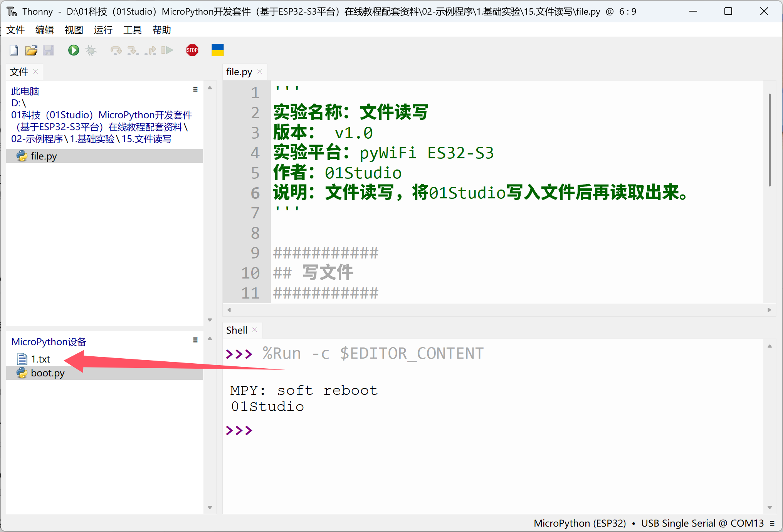
Task: Select boot.py in device file list
Action: click(47, 373)
